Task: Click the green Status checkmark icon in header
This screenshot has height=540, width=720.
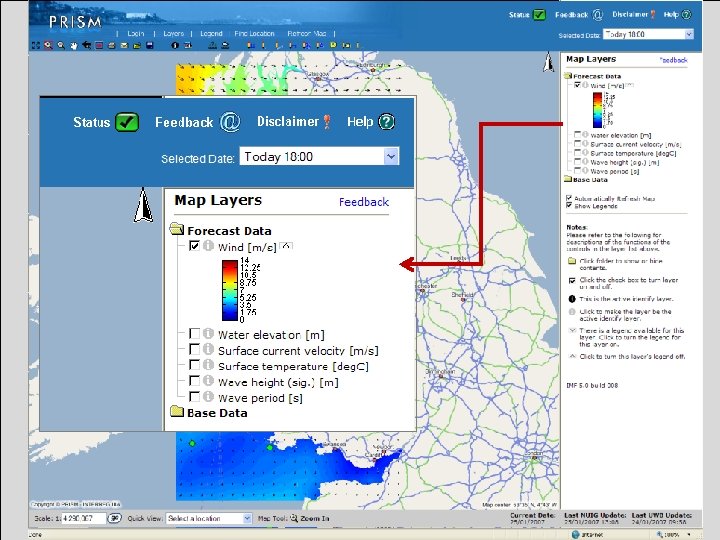Action: click(x=540, y=15)
